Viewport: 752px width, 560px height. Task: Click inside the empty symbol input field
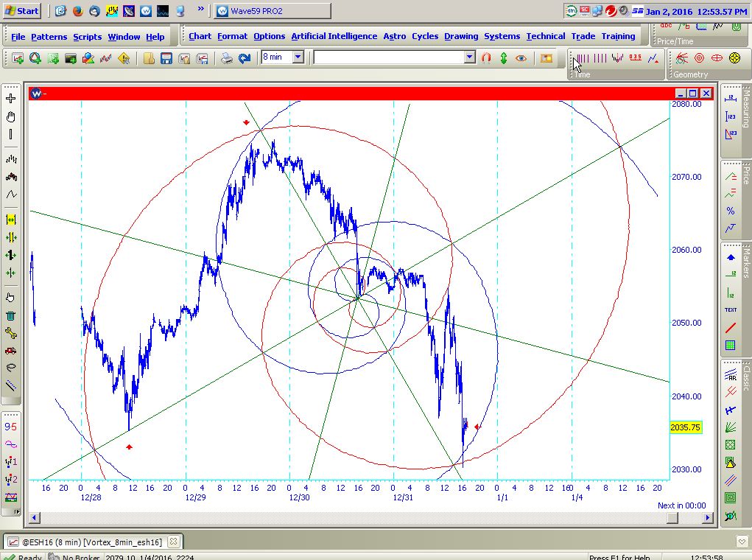click(389, 57)
